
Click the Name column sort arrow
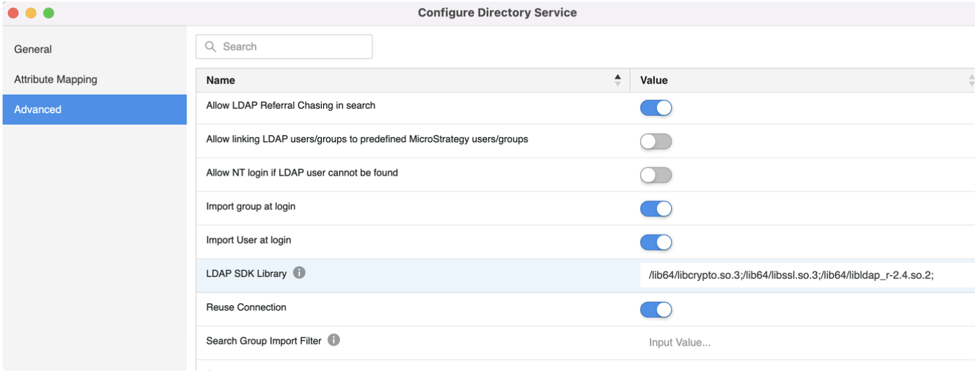pyautogui.click(x=618, y=79)
